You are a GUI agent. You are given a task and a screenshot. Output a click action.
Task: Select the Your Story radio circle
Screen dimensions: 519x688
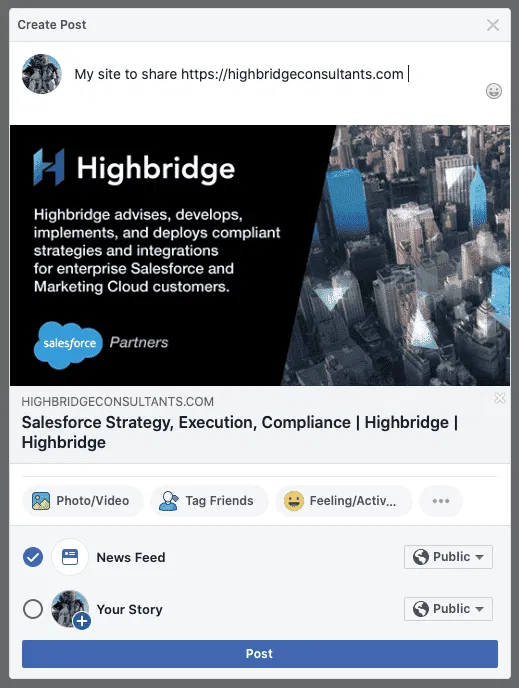33,609
